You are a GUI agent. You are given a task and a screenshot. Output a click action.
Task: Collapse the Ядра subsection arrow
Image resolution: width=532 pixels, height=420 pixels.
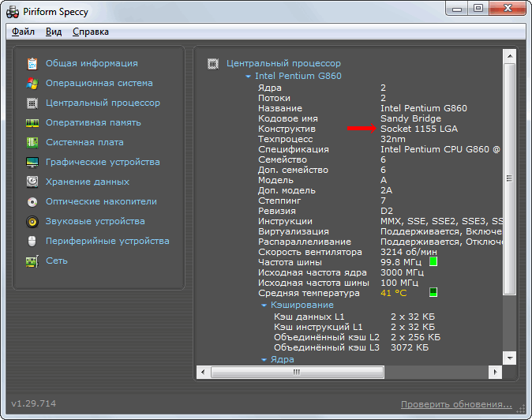264,360
